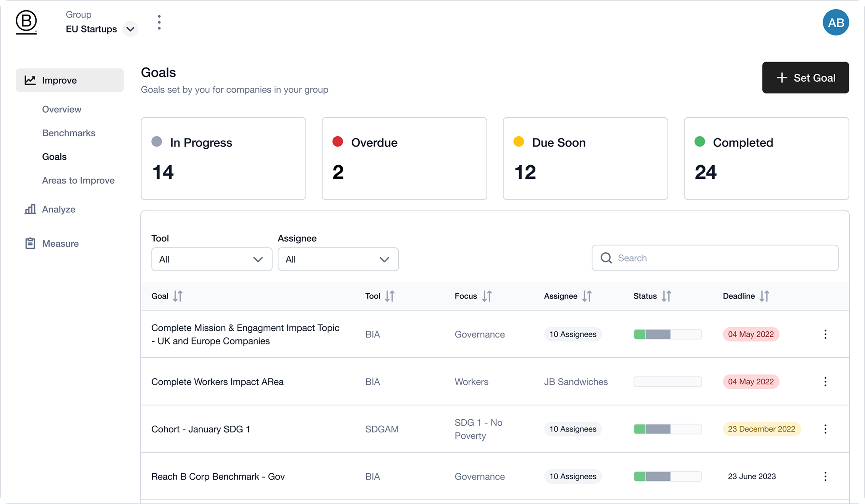The image size is (865, 504).
Task: Switch to the Measure section label
Action: click(x=60, y=243)
